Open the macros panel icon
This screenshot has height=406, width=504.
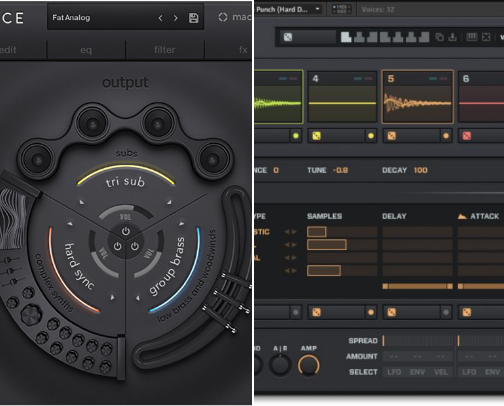223,17
